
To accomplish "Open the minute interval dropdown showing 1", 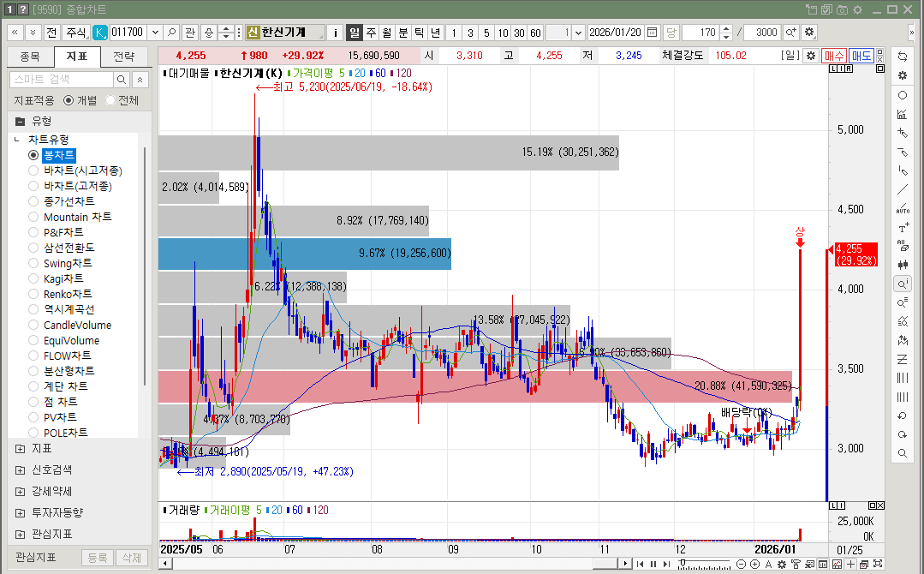I will click(578, 33).
